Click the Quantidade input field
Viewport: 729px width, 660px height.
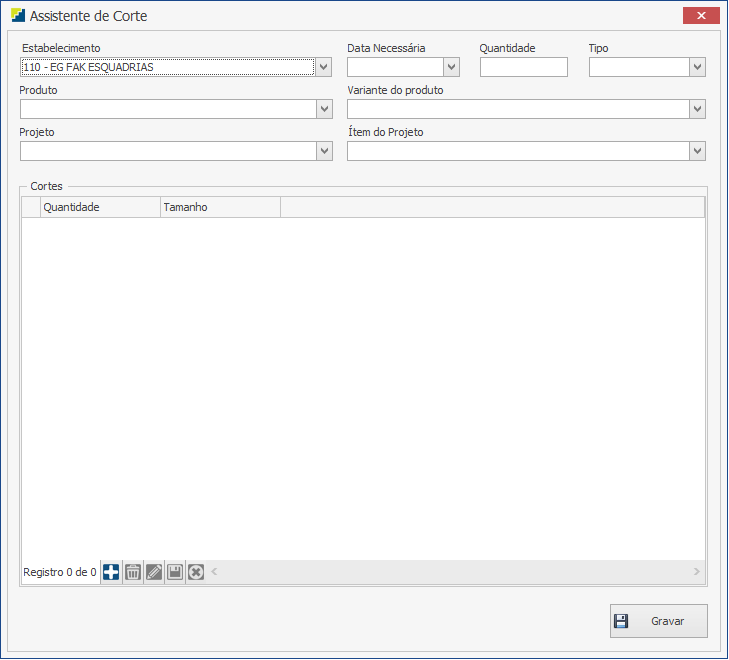click(523, 68)
